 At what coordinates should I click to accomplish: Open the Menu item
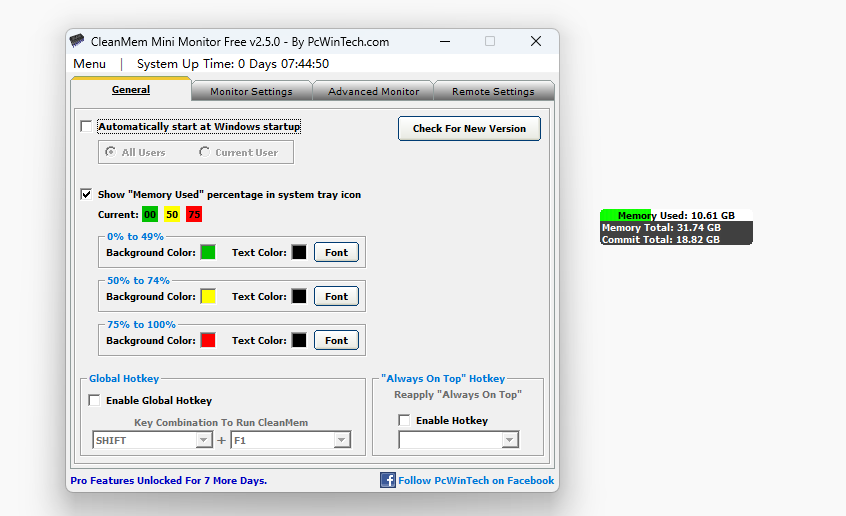(x=89, y=64)
